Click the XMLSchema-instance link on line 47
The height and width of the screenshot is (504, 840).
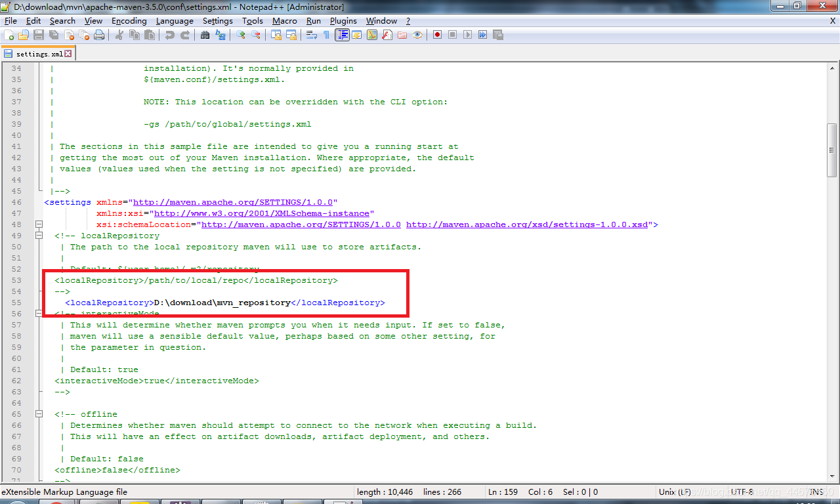click(262, 213)
